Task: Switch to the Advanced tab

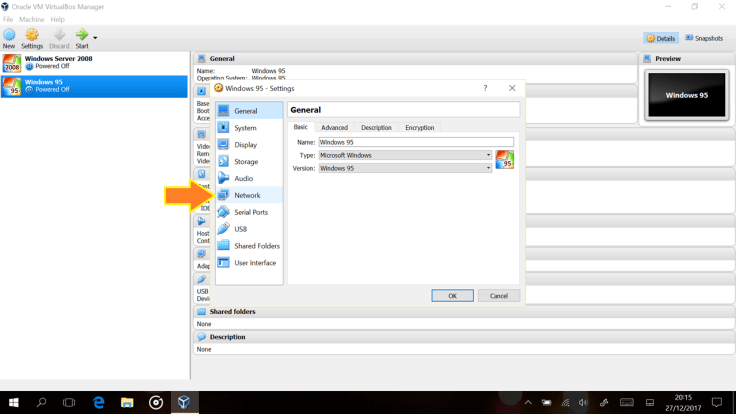Action: [334, 128]
